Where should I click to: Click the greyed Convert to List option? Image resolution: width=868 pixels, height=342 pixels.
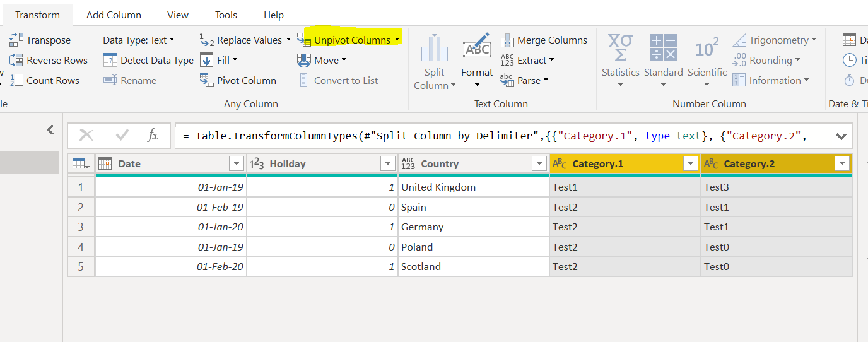pyautogui.click(x=338, y=80)
